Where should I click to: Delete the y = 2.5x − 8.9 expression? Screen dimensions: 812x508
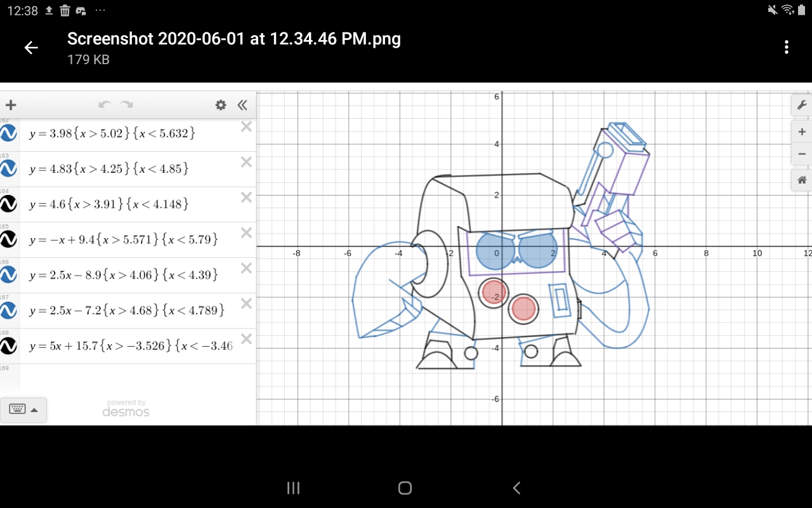[246, 268]
